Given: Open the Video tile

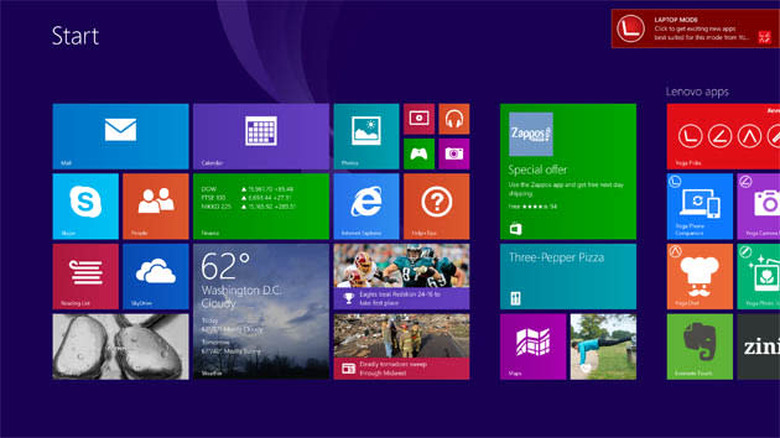Looking at the screenshot, I should click(x=419, y=119).
